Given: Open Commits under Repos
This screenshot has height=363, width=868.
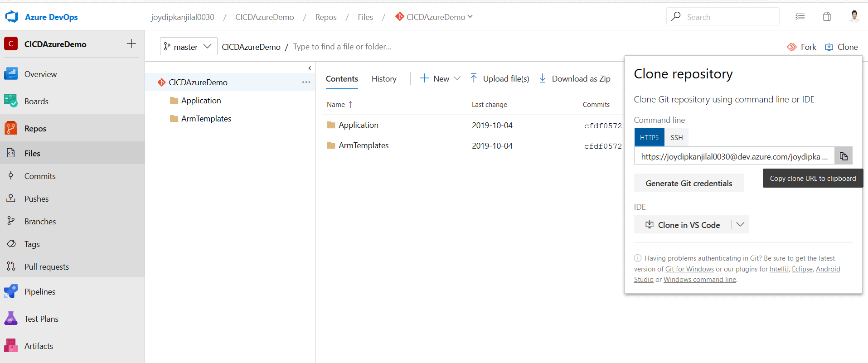Looking at the screenshot, I should pyautogui.click(x=73, y=176).
